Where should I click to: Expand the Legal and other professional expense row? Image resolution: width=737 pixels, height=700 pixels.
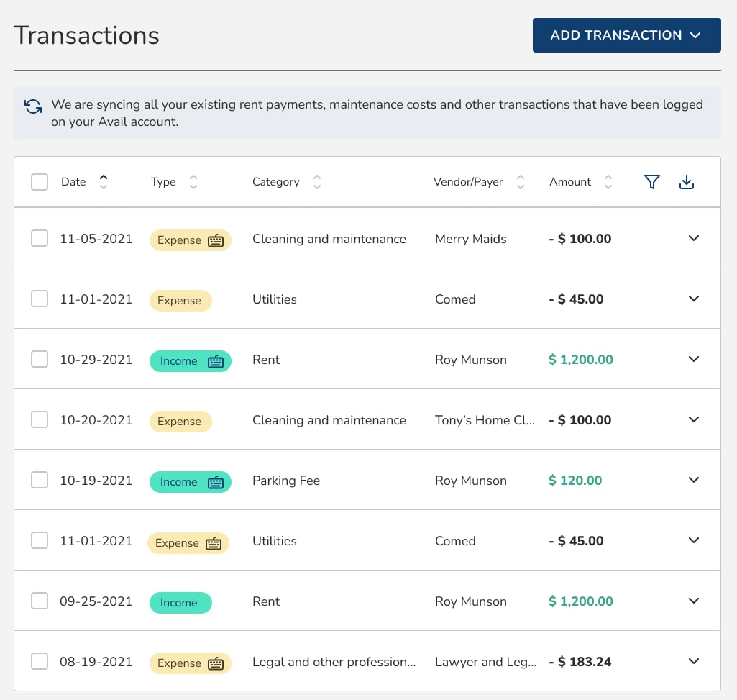[694, 661]
